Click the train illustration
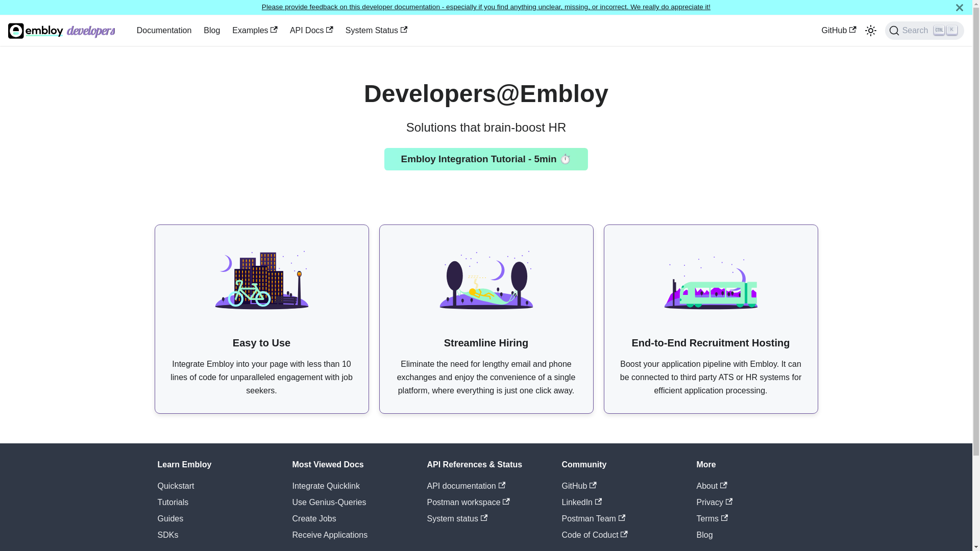The width and height of the screenshot is (980, 551). click(x=710, y=283)
